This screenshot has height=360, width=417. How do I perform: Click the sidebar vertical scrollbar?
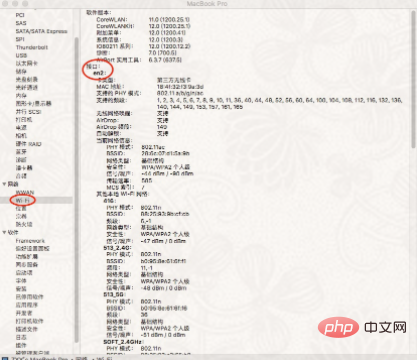76,190
